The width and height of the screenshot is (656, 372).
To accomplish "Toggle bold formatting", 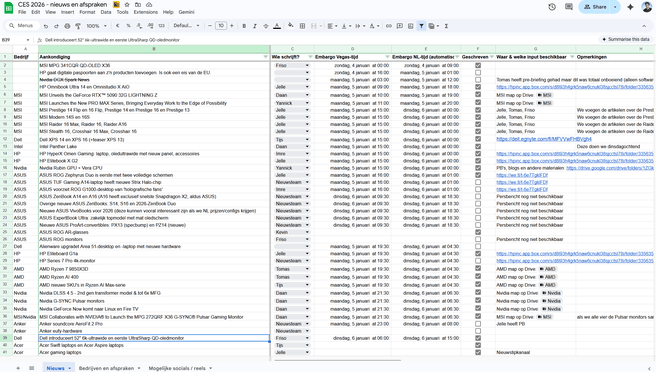I will (x=244, y=26).
